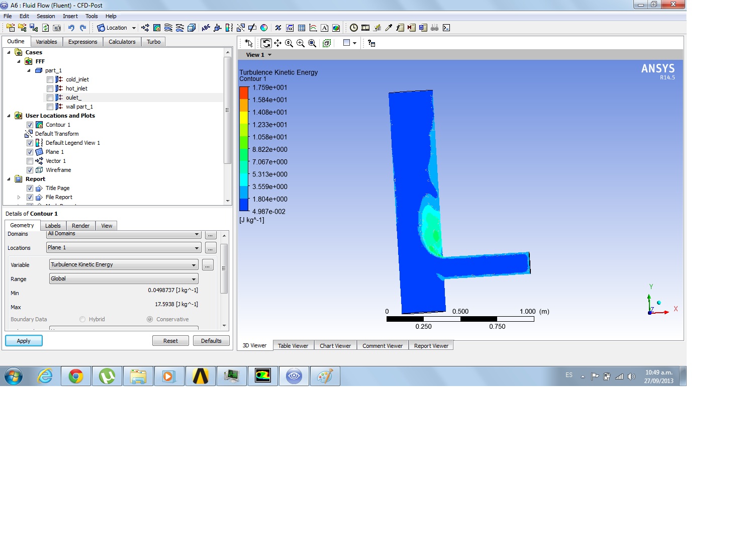Open the Location dropdown arrow
This screenshot has width=752, height=560.
134,28
